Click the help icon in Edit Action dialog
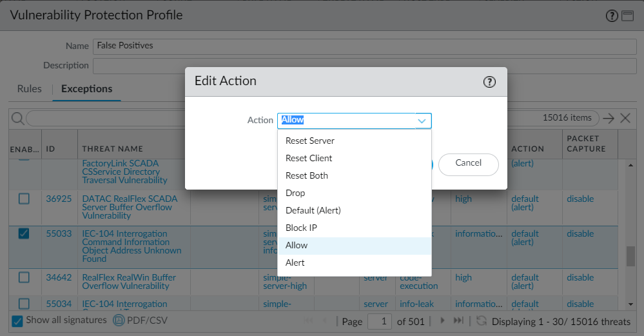The image size is (644, 336). (x=489, y=82)
